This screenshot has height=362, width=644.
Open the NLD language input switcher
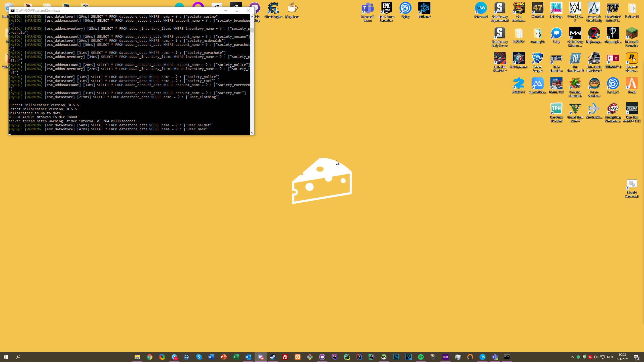click(x=610, y=357)
